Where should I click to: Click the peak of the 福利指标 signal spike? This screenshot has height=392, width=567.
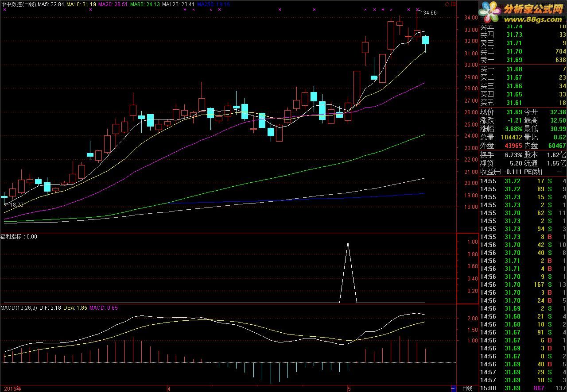(348, 242)
